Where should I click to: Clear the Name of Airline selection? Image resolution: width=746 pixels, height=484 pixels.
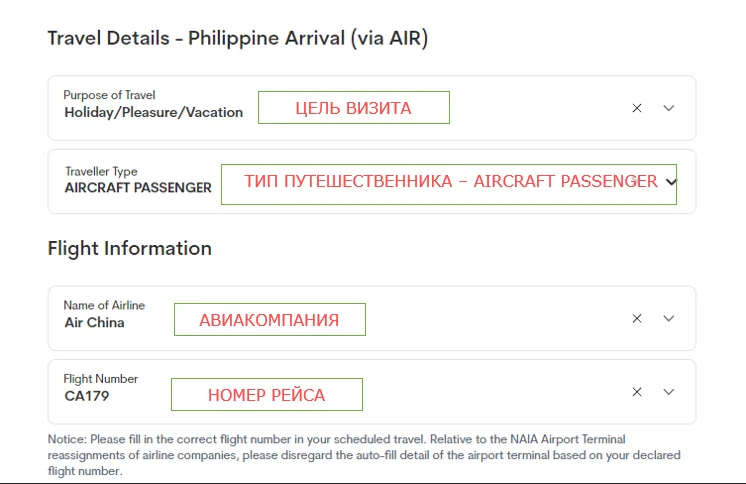[637, 319]
